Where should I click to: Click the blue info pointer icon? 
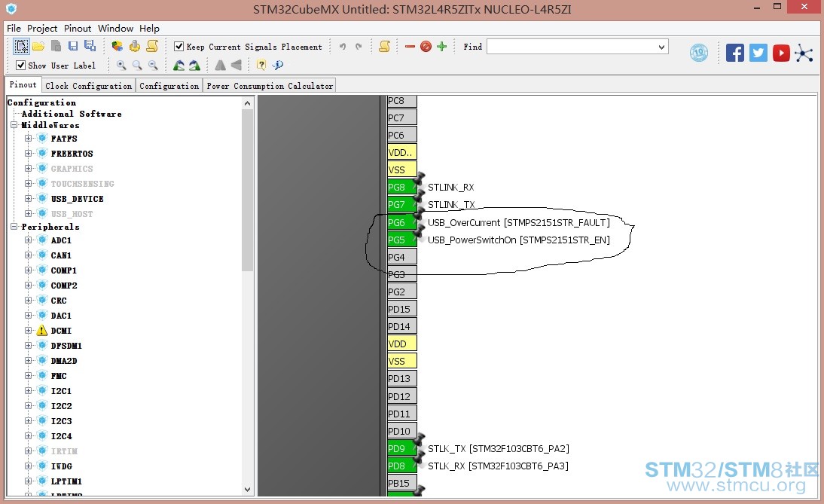coord(277,65)
